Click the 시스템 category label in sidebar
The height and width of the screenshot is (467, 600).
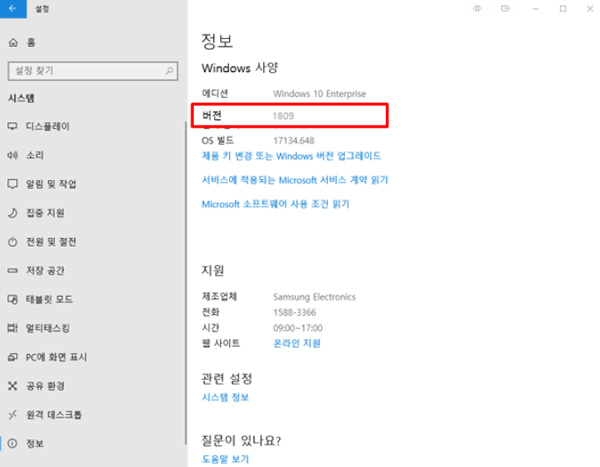(x=21, y=98)
